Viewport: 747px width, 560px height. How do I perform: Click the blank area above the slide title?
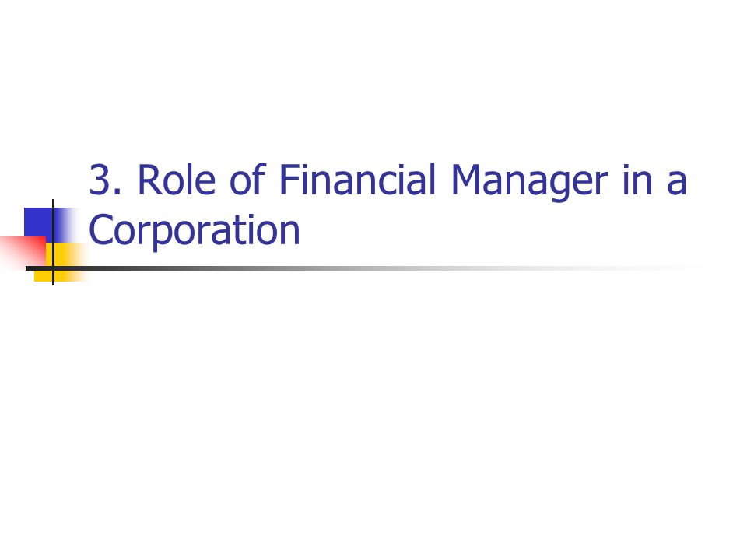coord(373,76)
